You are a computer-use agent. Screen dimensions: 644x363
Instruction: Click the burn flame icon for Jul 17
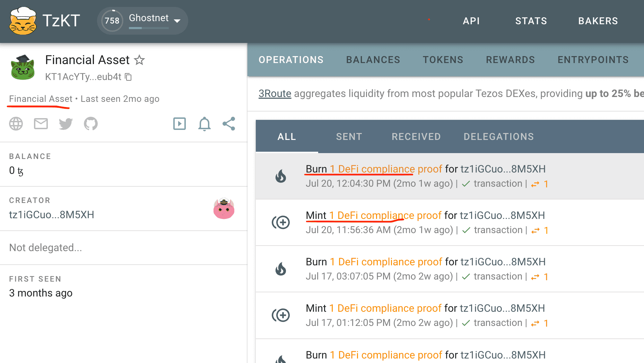click(281, 269)
